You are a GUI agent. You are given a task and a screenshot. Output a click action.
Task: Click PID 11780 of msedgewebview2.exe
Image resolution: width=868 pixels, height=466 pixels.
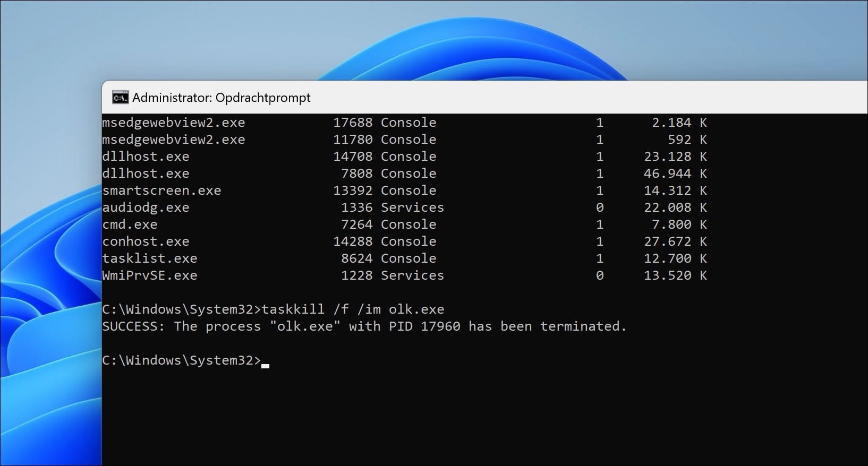353,140
